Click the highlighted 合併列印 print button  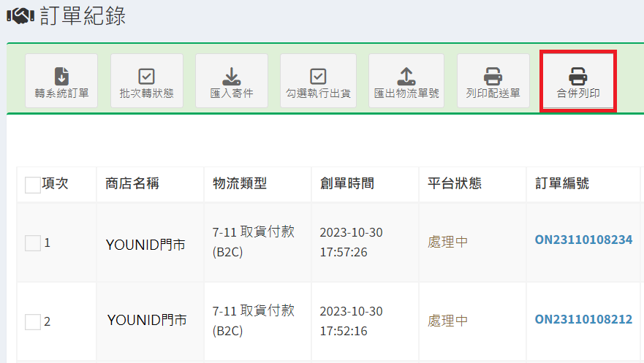point(577,81)
